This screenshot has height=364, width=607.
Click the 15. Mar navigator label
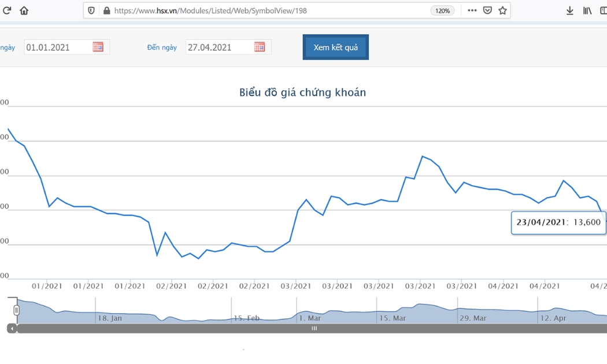(393, 318)
